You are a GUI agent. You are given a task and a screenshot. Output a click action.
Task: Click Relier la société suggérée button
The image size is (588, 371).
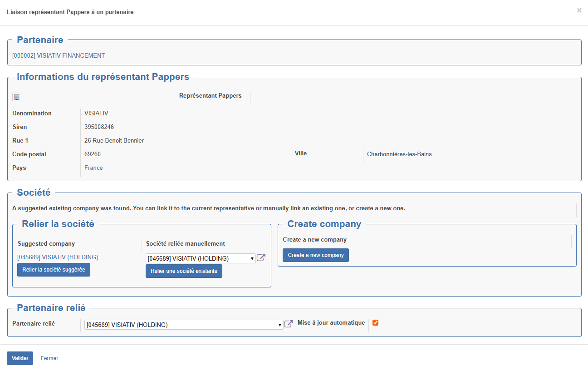[x=54, y=270]
